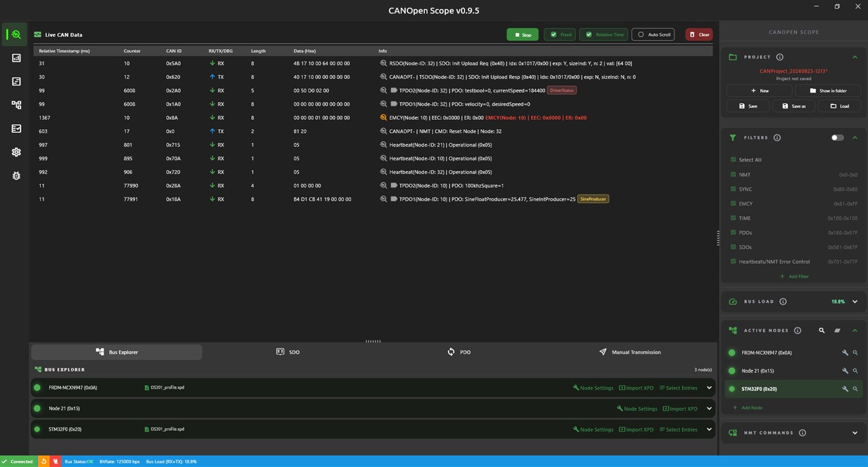Image resolution: width=868 pixels, height=467 pixels.
Task: Click the Filters info icon
Action: (777, 138)
